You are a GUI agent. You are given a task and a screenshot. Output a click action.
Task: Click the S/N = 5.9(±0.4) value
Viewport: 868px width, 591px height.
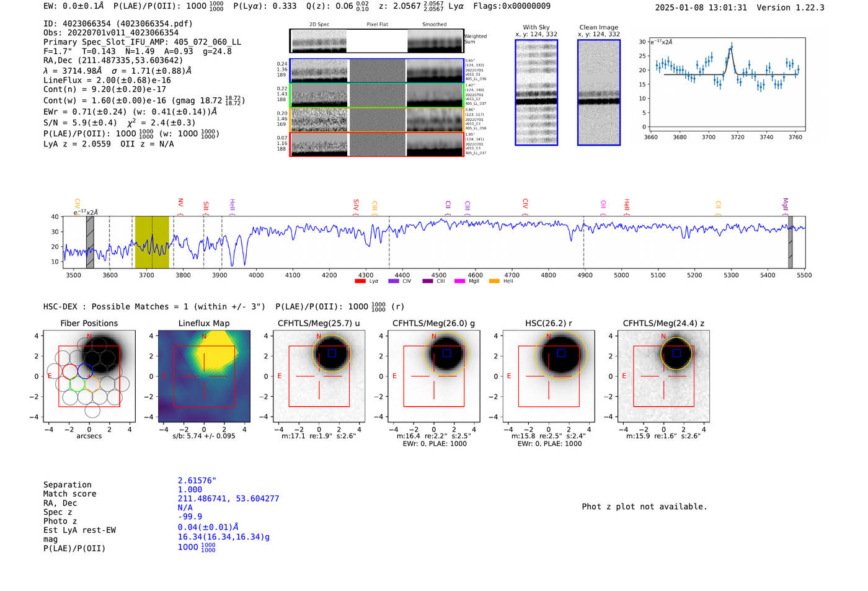tap(80, 123)
